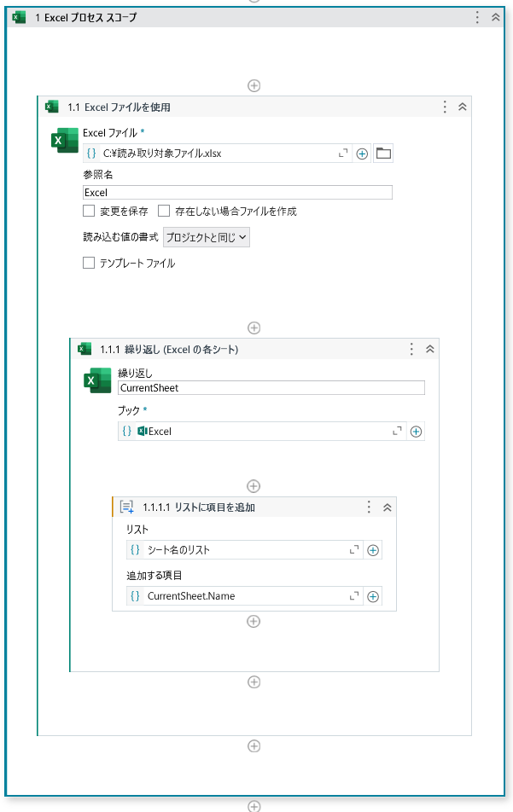Click the Excel ファイルを使用 header icon
The height and width of the screenshot is (812, 513).
pyautogui.click(x=52, y=107)
